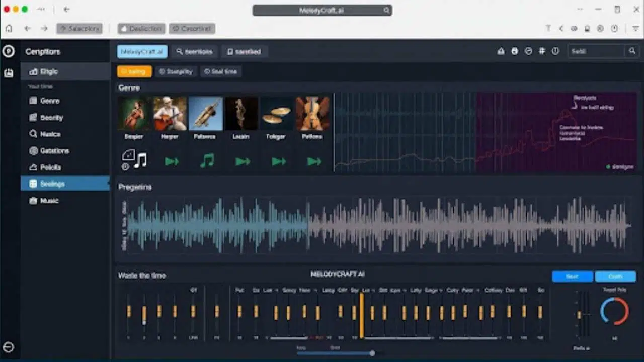The image size is (644, 362).
Task: Click the round icon at sidebar bottom left
Action: (9, 347)
